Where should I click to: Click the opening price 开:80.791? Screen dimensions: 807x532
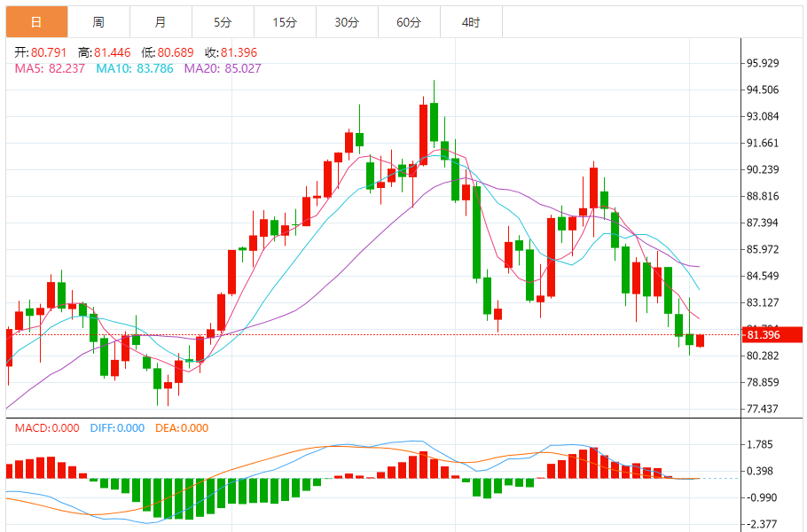click(x=41, y=52)
